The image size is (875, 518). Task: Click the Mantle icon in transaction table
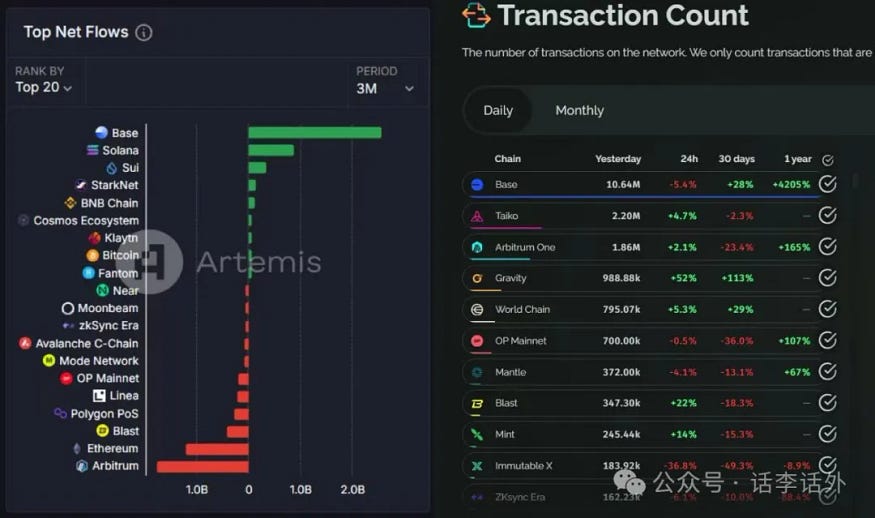tap(477, 372)
